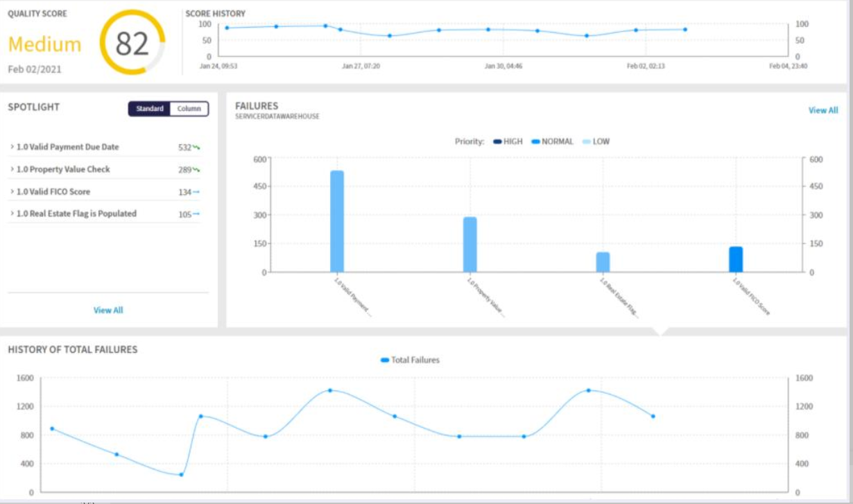Expand 1.0 Real Estate Flag is Populated
Image resolution: width=853 pixels, height=504 pixels.
click(12, 214)
